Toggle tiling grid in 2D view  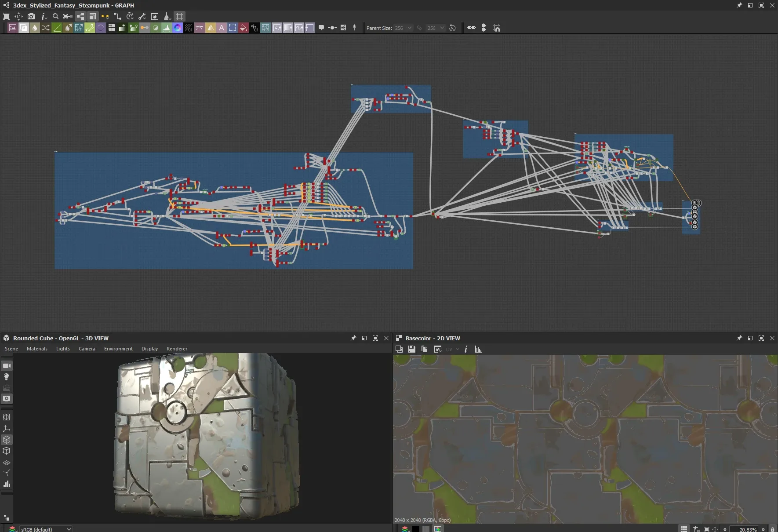pos(684,529)
